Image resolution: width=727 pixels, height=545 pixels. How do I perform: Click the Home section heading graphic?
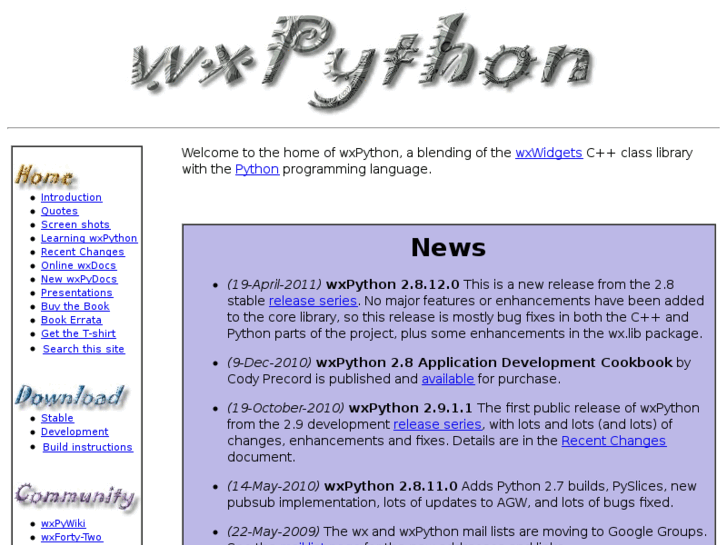coord(45,177)
